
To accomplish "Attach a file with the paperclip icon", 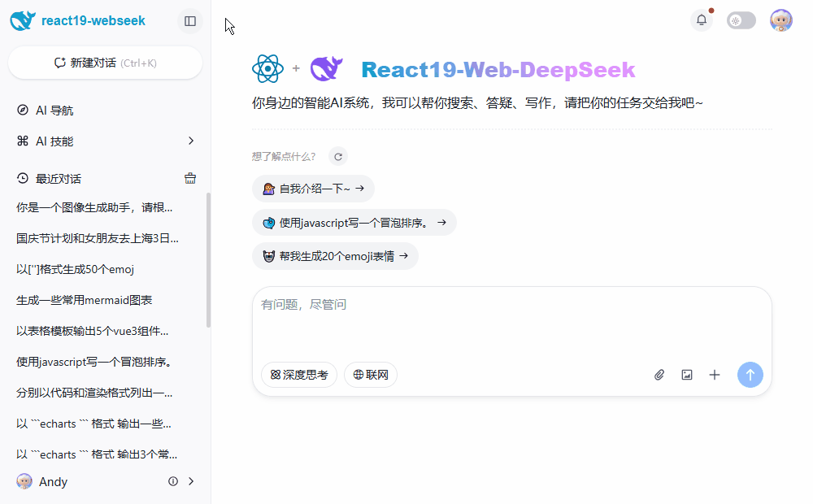I will coord(659,375).
